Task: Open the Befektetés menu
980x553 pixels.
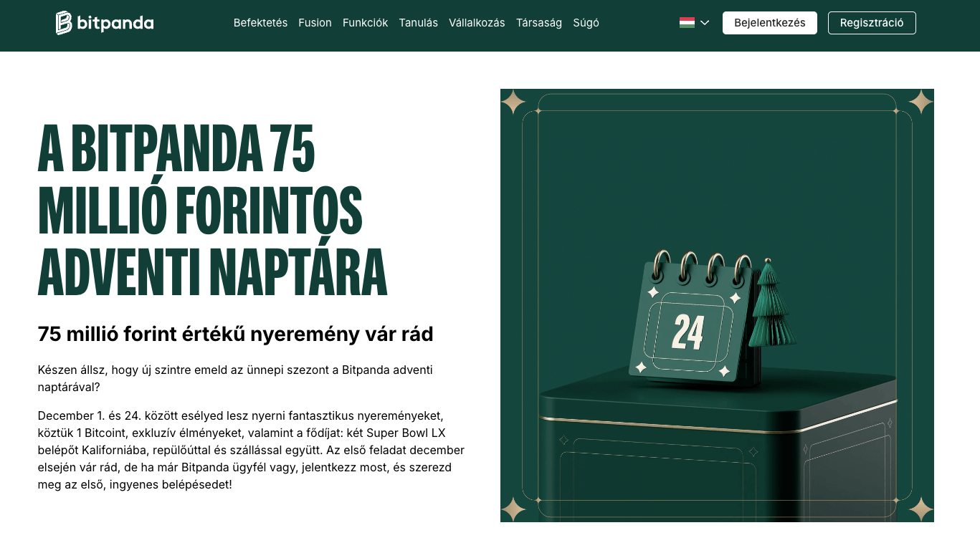Action: pos(260,22)
